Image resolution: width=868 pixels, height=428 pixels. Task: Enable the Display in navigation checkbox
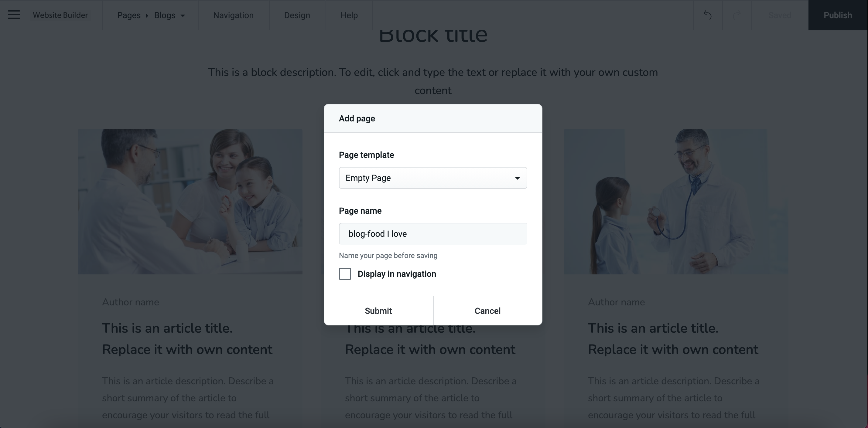coord(345,274)
